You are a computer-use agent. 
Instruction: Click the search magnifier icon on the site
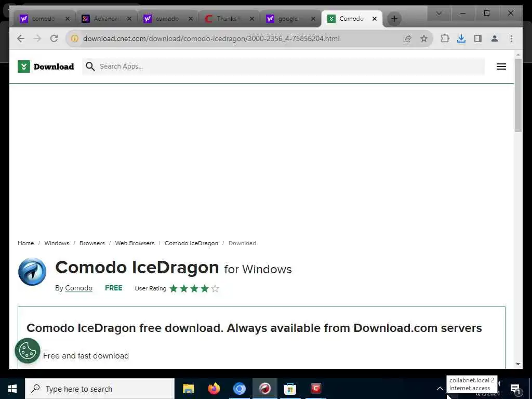90,66
